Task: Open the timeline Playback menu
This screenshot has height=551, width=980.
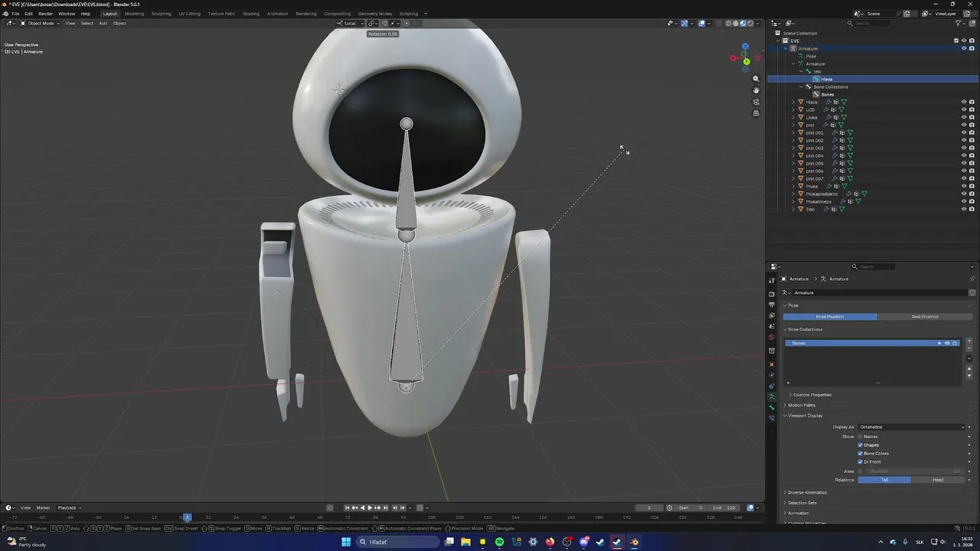Action: 69,507
